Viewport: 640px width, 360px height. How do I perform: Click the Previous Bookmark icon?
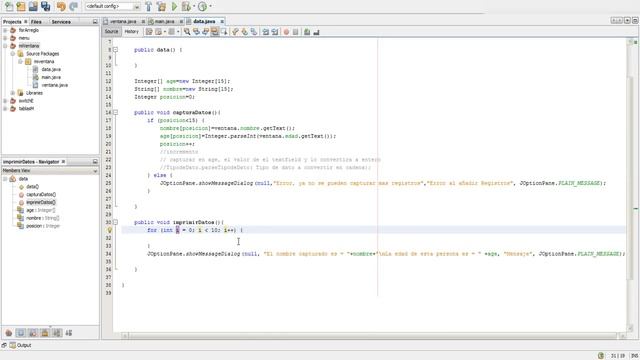(x=235, y=32)
